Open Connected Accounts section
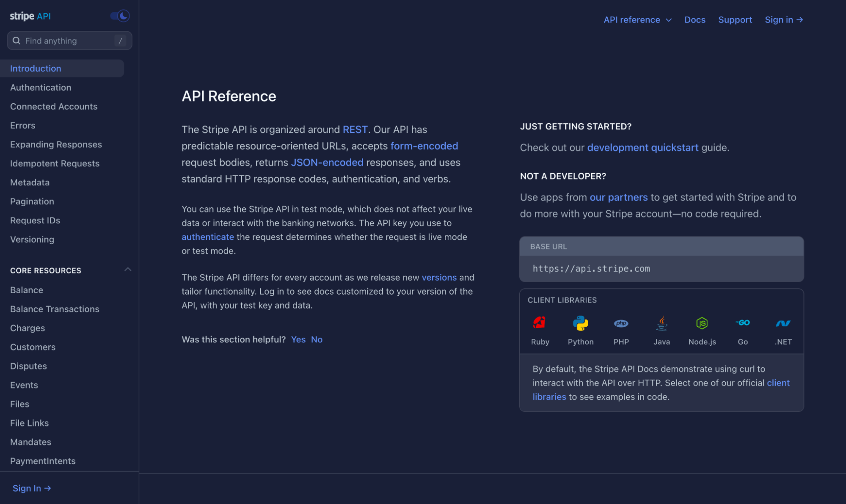Screen dimensions: 846x504 (x=54, y=107)
